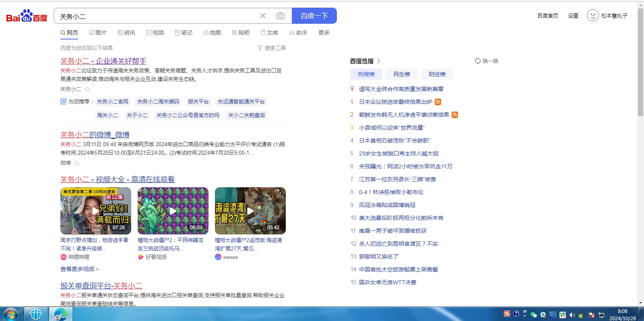Open the 视频 tab
This screenshot has width=644, height=321.
pos(155,33)
